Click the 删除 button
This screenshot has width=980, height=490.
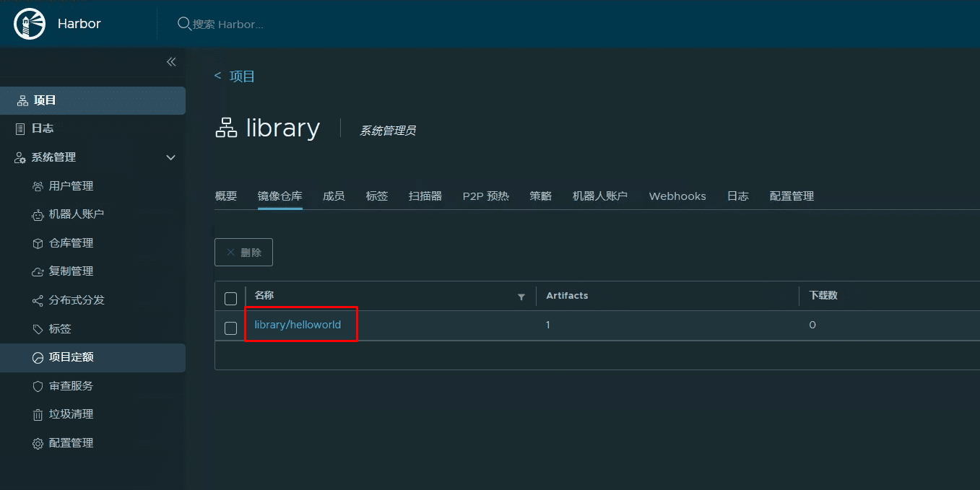tap(243, 252)
